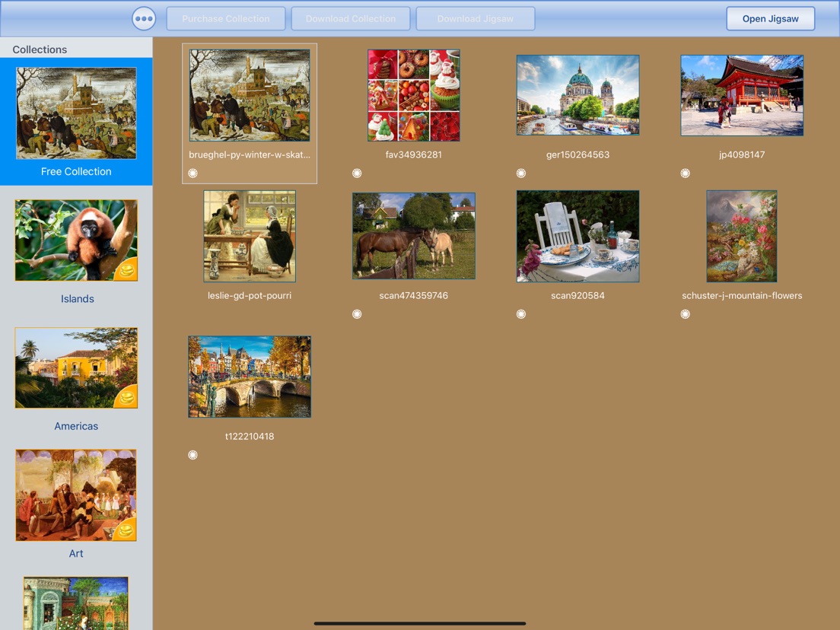Select the Free Collection in the sidebar
This screenshot has width=840, height=630.
point(76,114)
